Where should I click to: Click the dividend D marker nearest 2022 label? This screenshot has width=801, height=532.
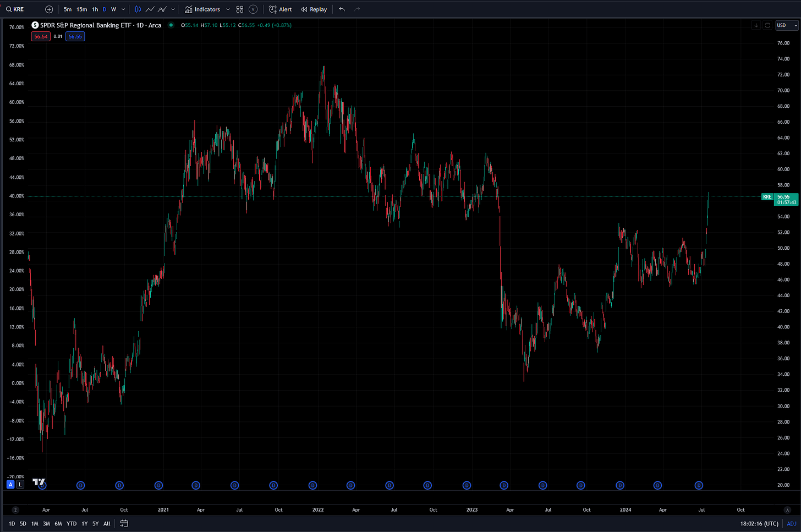coord(312,485)
